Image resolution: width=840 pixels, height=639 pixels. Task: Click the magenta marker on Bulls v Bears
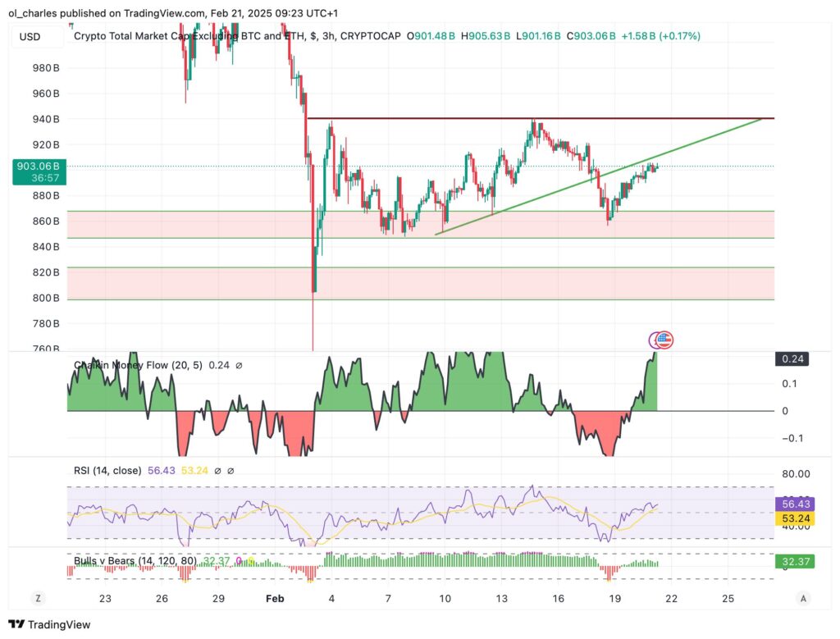click(239, 561)
